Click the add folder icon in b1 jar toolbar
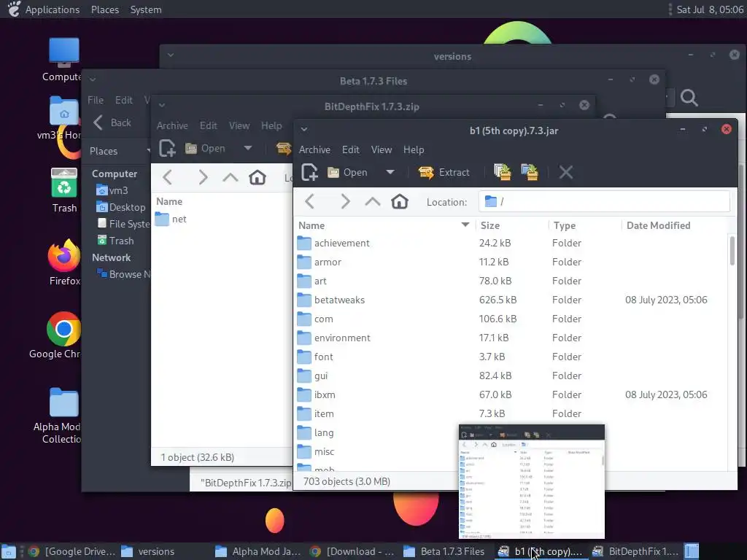Screen dimensions: 747x560 [530, 172]
